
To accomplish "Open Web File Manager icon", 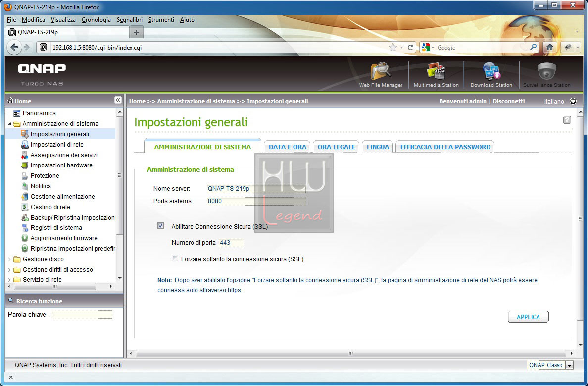I will pos(381,72).
